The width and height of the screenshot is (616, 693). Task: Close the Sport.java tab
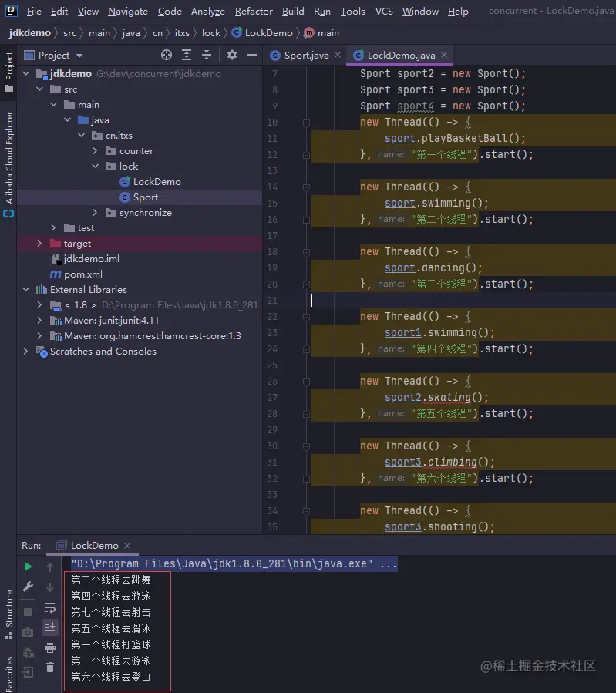tap(338, 55)
